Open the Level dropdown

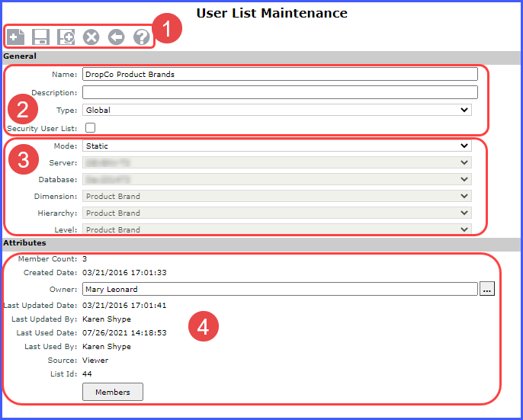pos(277,229)
